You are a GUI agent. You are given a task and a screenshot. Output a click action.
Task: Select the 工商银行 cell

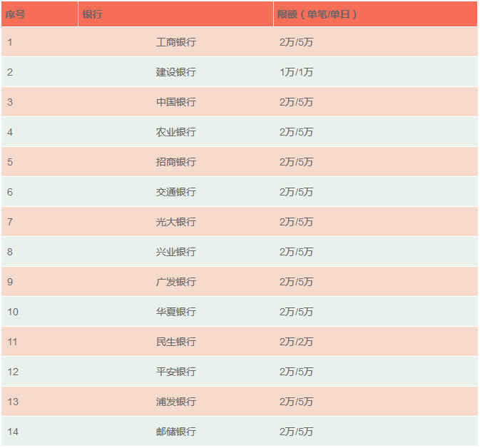pyautogui.click(x=175, y=42)
